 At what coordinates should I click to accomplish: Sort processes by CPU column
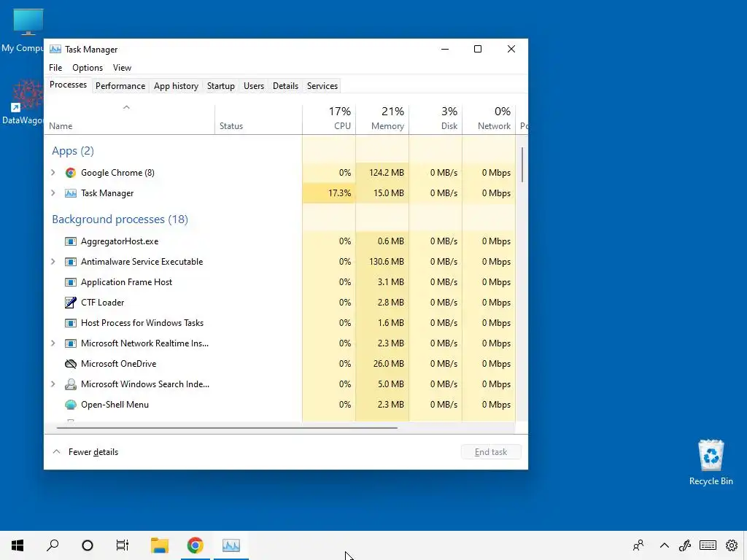point(329,119)
